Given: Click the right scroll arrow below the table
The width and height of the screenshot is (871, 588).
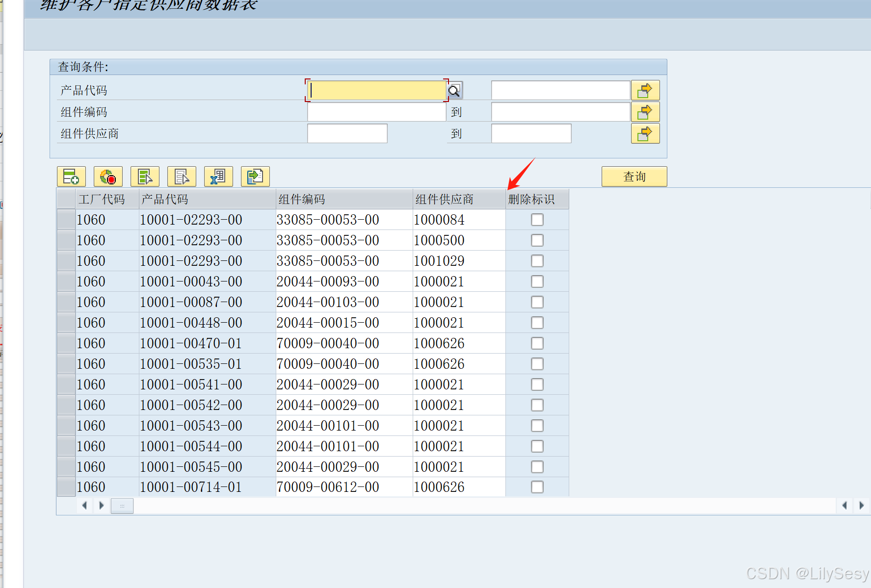Looking at the screenshot, I should (x=102, y=505).
